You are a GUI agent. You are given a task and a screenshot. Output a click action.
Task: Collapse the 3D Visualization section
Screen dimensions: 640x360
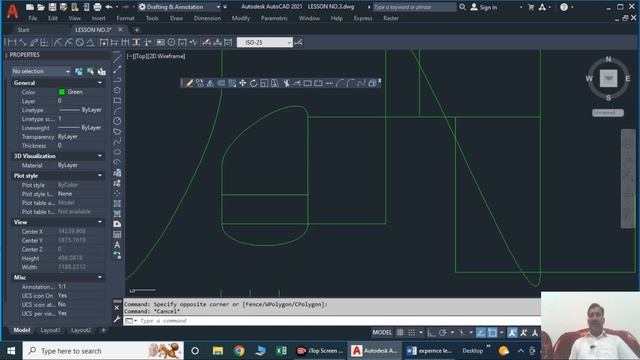(100, 156)
